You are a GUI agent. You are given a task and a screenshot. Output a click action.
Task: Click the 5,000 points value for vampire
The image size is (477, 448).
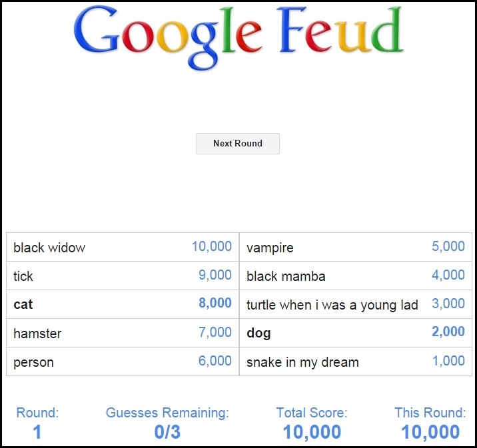(x=448, y=246)
